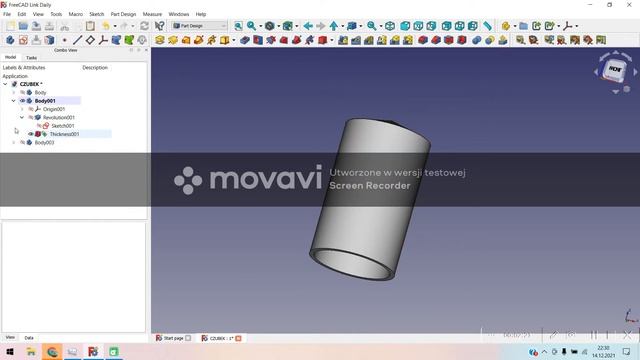Show the hidden Origin001 item
Image resolution: width=640 pixels, height=360 pixels.
pos(31,109)
